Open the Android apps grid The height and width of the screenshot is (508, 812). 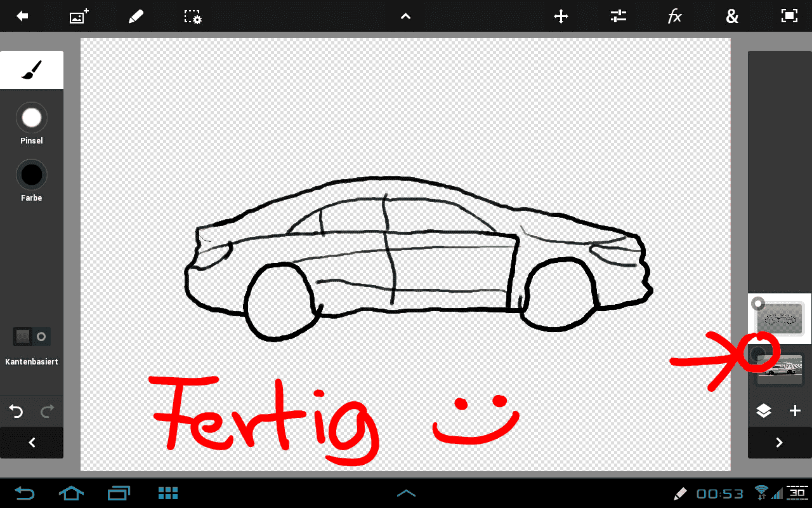pyautogui.click(x=168, y=493)
